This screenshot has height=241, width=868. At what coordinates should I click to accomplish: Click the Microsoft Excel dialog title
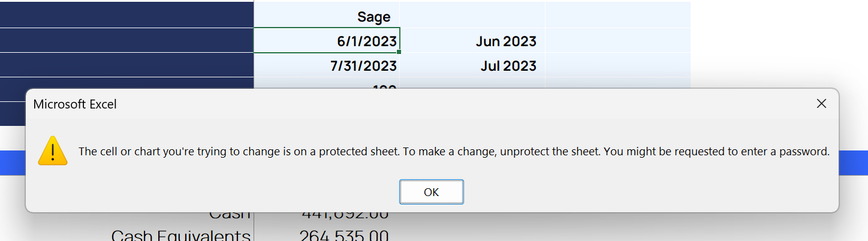pyautogui.click(x=75, y=104)
